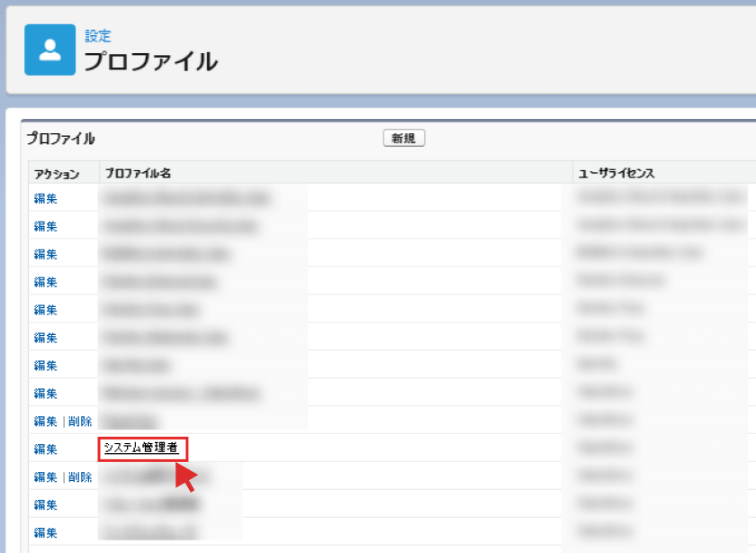Screen dimensions: 756x553
Task: Click the アクション column header
Action: click(x=57, y=173)
